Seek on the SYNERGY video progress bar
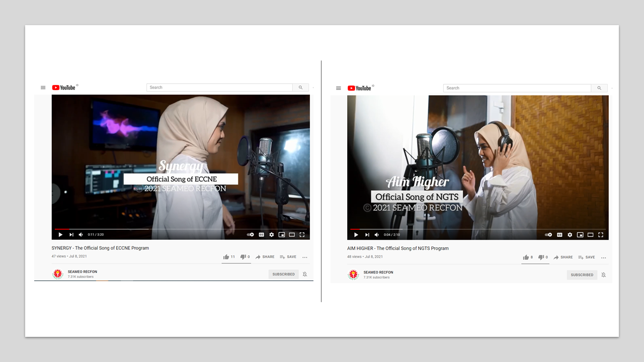Image resolution: width=644 pixels, height=362 pixels. click(181, 229)
